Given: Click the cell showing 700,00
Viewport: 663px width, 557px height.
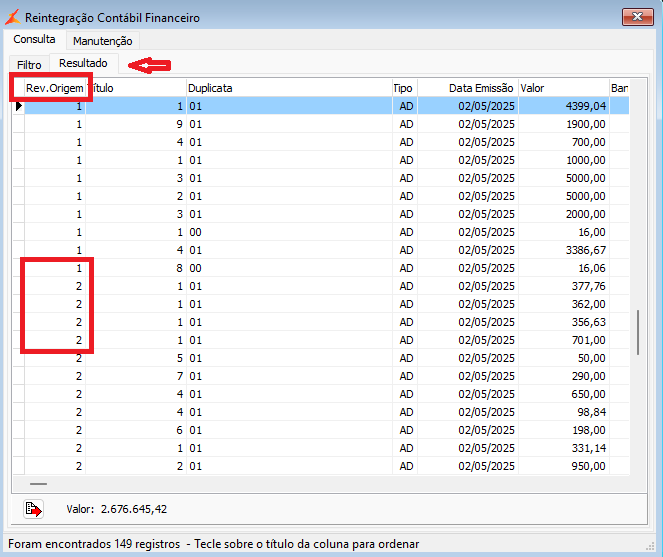Looking at the screenshot, I should [564, 142].
